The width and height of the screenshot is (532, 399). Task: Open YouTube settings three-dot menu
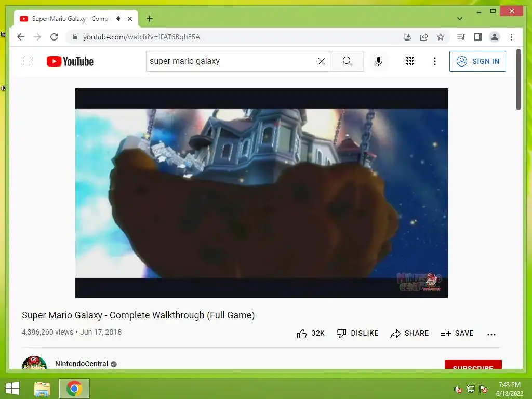point(435,61)
